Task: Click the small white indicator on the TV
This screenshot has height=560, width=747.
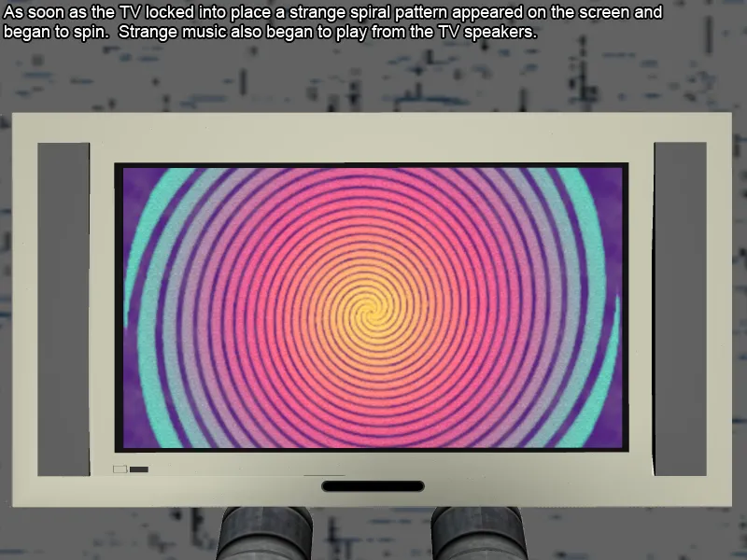Action: point(120,469)
